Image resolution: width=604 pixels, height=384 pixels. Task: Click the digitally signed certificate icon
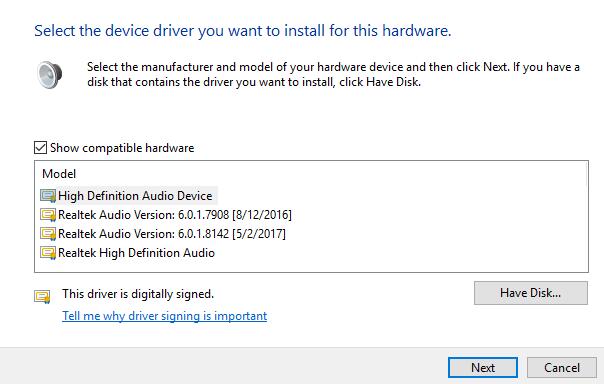(x=42, y=297)
